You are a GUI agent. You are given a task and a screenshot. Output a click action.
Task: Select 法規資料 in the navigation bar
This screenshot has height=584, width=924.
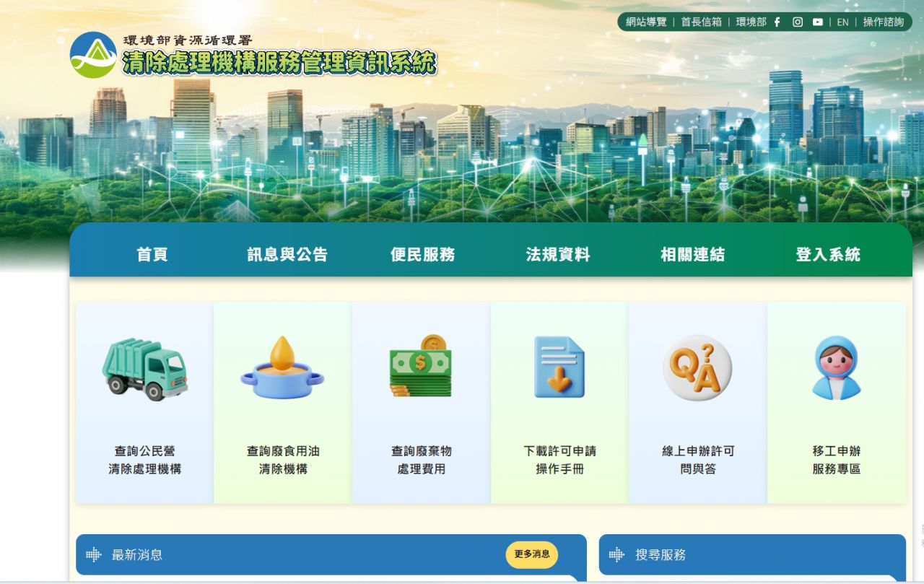tap(559, 254)
